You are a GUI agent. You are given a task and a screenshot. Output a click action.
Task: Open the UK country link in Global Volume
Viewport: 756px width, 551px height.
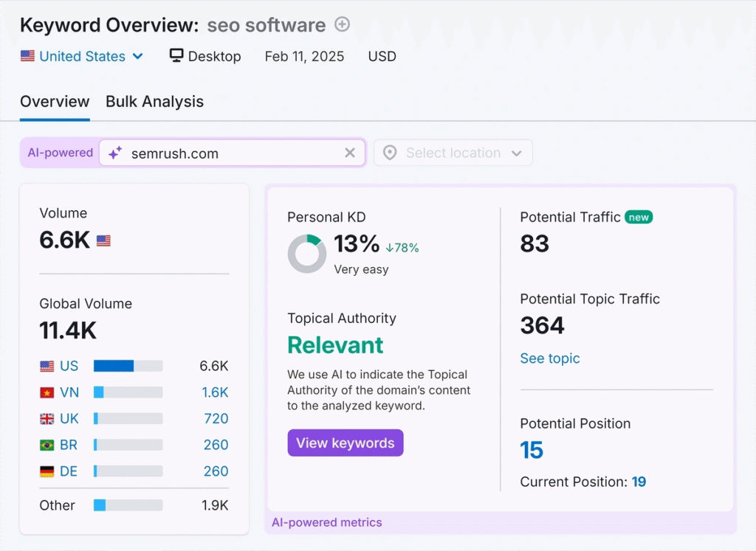[x=69, y=419]
